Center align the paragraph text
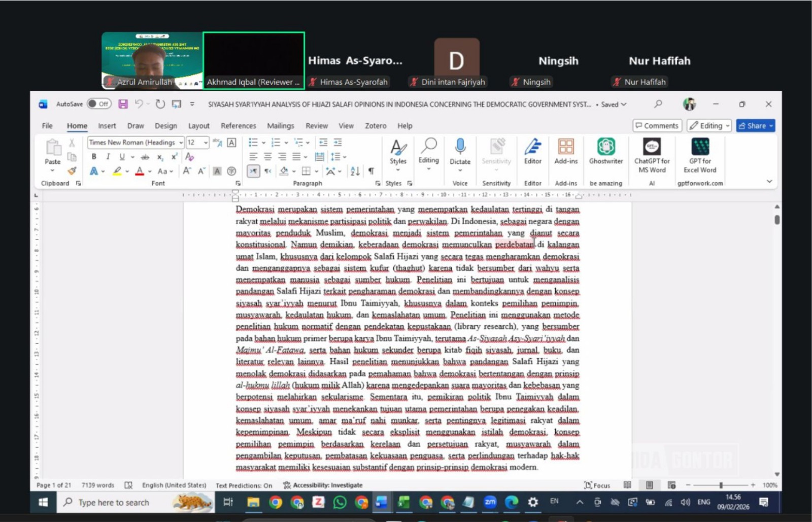812x522 pixels. 267,157
